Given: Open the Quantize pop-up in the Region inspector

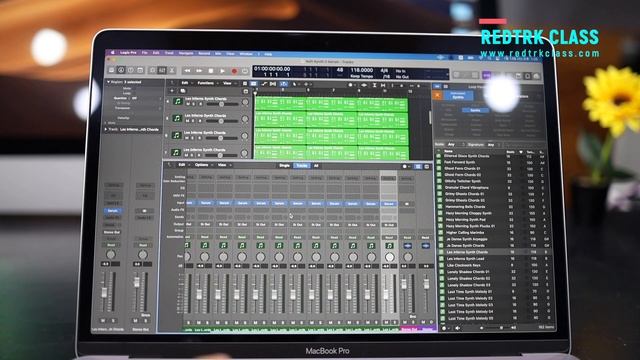Looking at the screenshot, I should 139,98.
